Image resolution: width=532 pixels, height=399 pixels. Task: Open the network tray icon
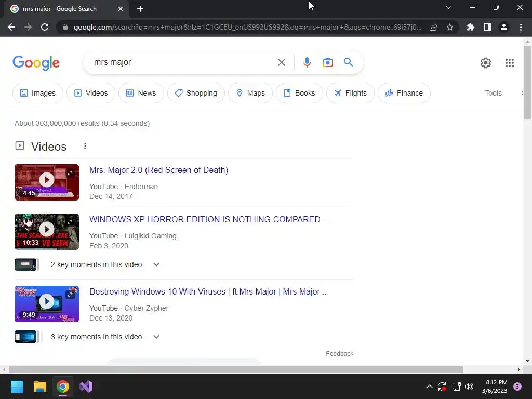pos(456,387)
